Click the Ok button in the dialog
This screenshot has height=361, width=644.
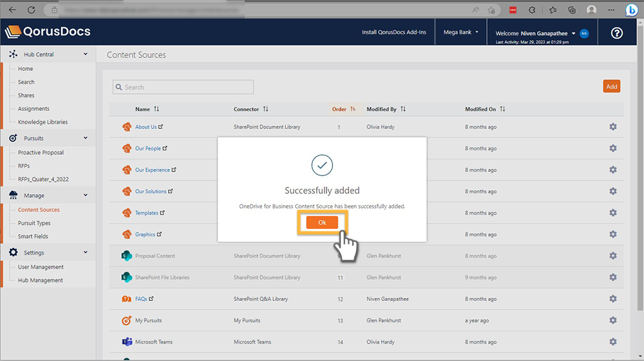[322, 222]
